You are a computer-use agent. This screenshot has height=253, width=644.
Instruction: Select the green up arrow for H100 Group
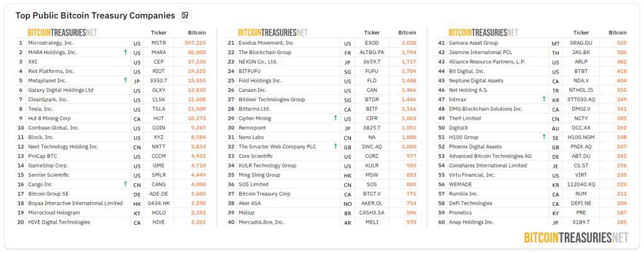543,137
